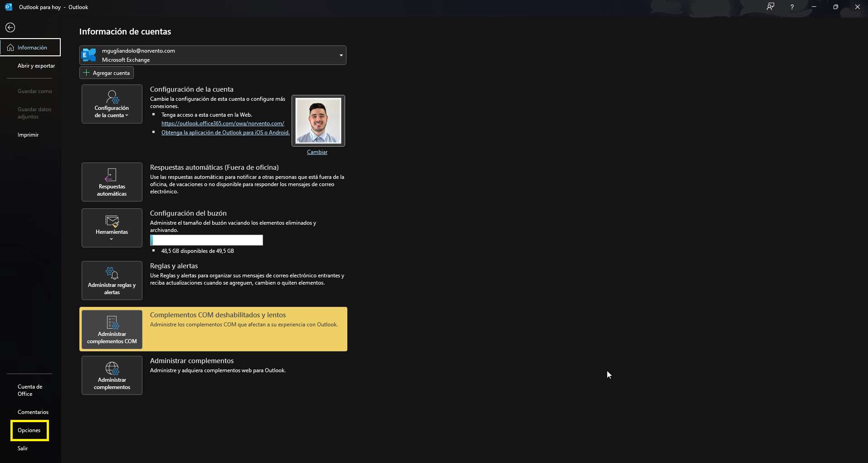Open Respuestas automáticas settings
Viewport: 868px width, 463px height.
(x=112, y=182)
